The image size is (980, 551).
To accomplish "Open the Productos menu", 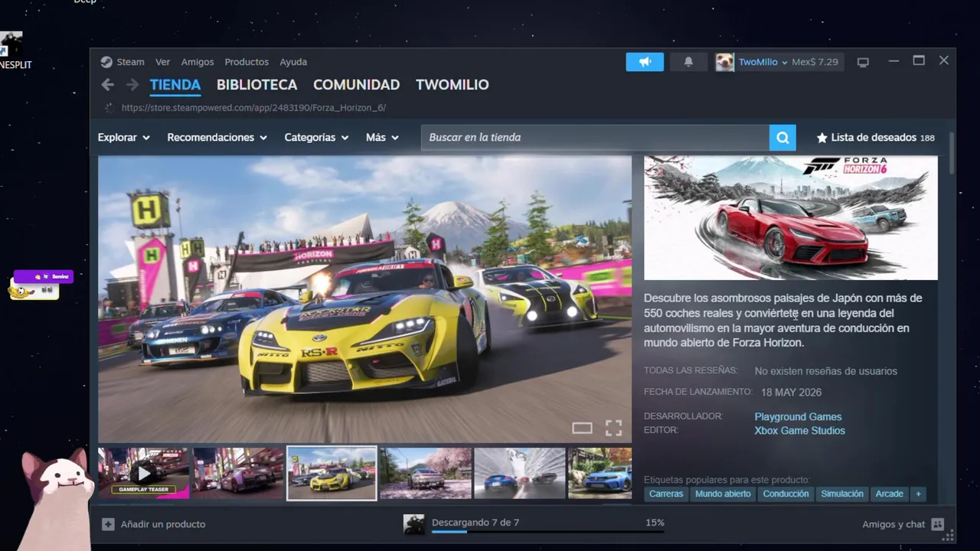I will tap(247, 62).
